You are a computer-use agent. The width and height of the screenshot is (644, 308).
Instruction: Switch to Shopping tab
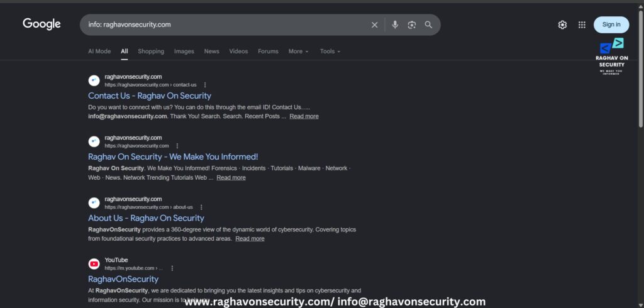pyautogui.click(x=151, y=52)
